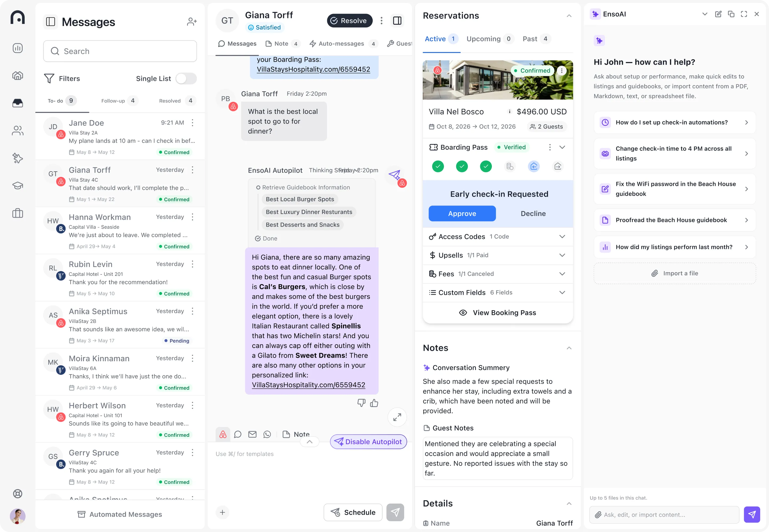Screen dimensions: 769x532
Task: View Booking Pass
Action: (x=498, y=313)
